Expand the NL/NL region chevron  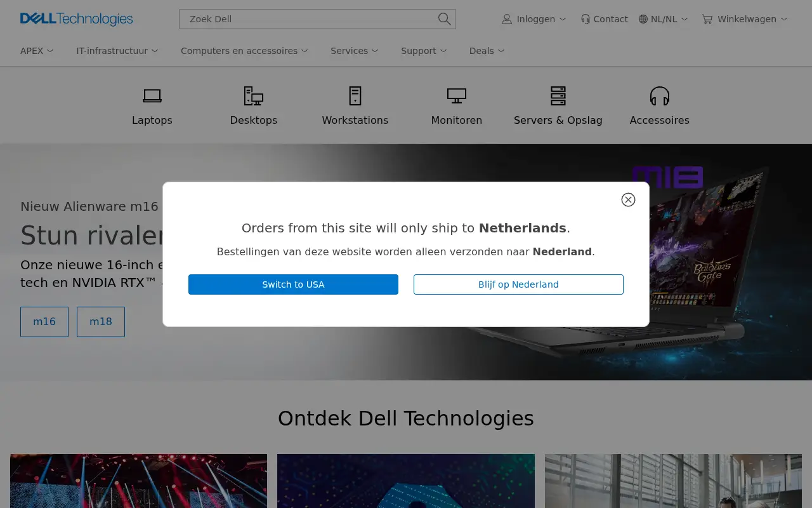(x=684, y=19)
